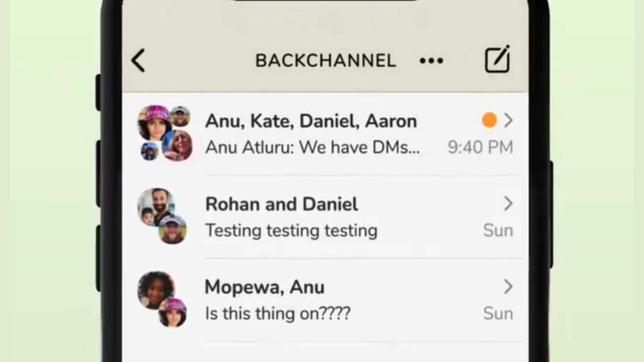Screen dimensions: 644x362
Task: Tap message preview 'Testing testing testing'
Action: [291, 231]
